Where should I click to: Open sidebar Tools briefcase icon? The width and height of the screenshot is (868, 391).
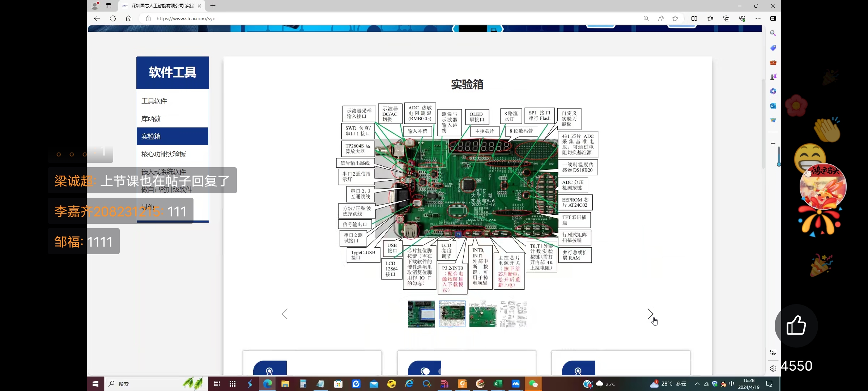773,62
